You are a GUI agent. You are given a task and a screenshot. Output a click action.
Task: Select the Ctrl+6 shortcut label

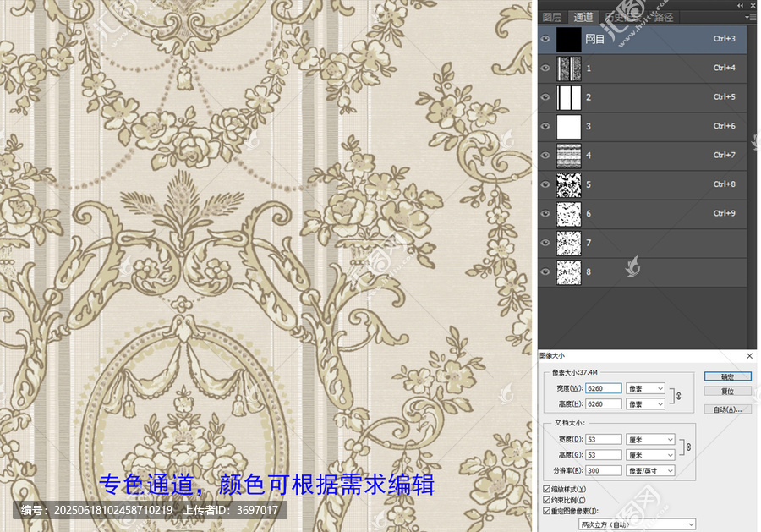(x=724, y=126)
